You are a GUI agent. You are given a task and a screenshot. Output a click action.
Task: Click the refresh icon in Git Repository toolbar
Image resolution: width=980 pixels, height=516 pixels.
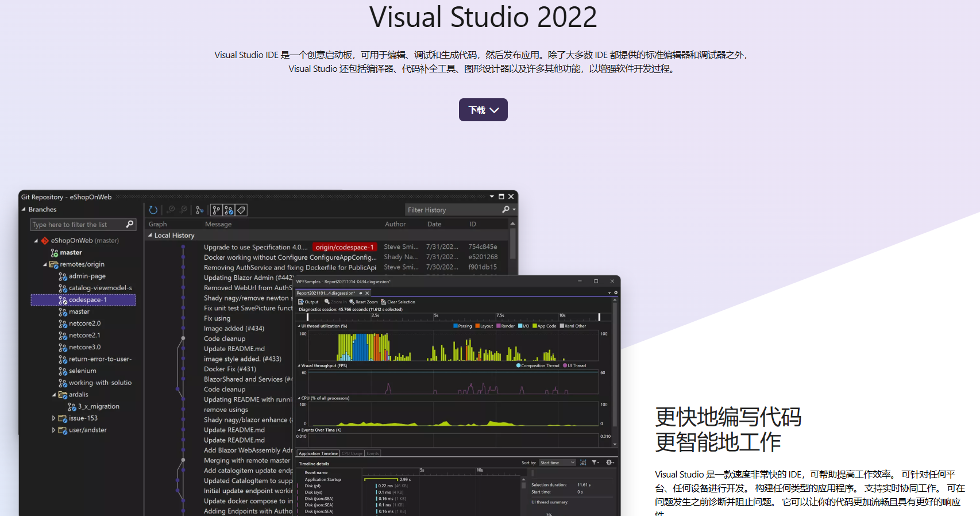[x=153, y=210]
